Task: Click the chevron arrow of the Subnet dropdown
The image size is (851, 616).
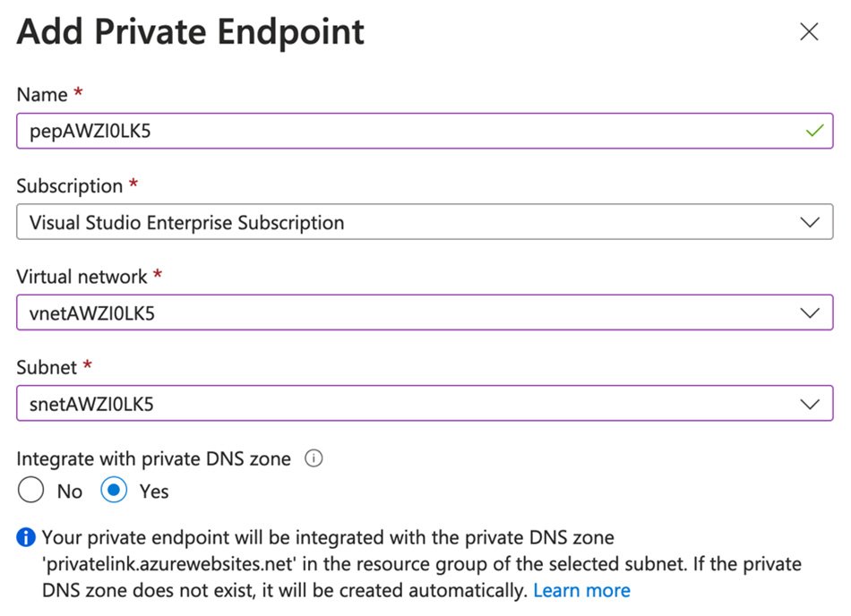Action: (x=810, y=404)
